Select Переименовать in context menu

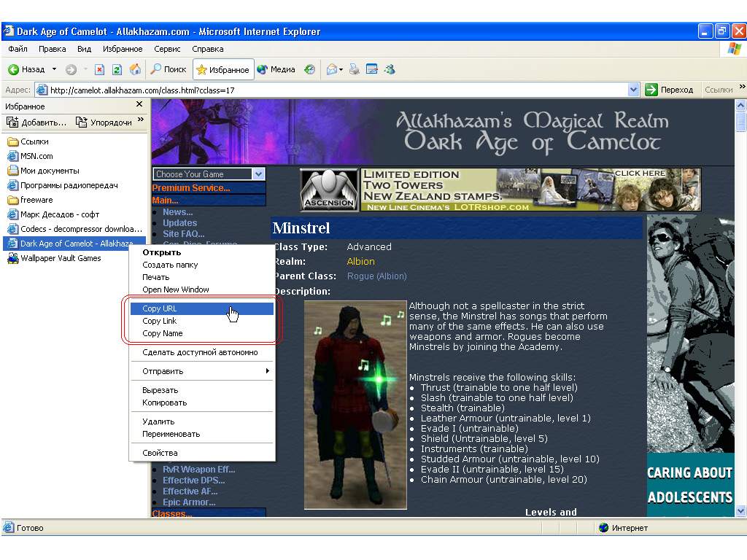202,434
